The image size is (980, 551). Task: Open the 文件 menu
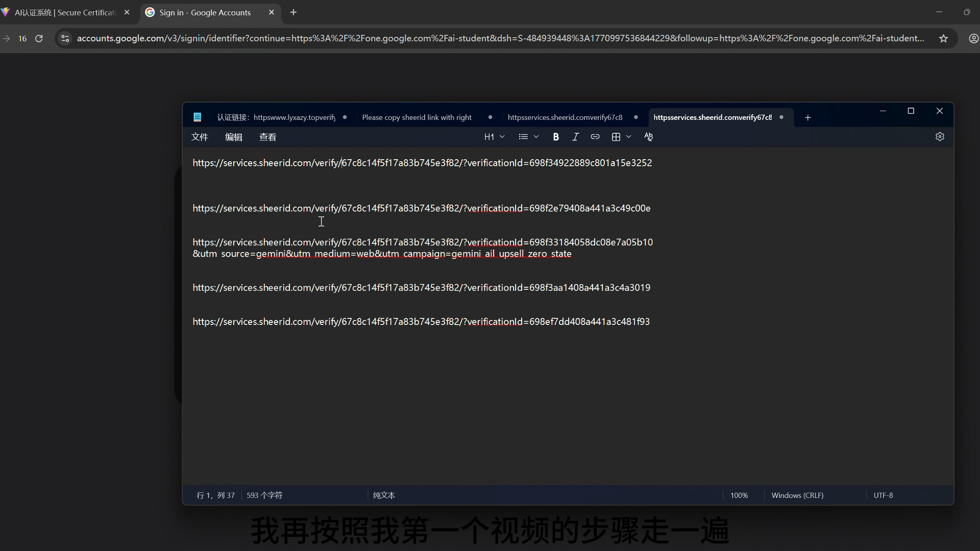pos(200,137)
